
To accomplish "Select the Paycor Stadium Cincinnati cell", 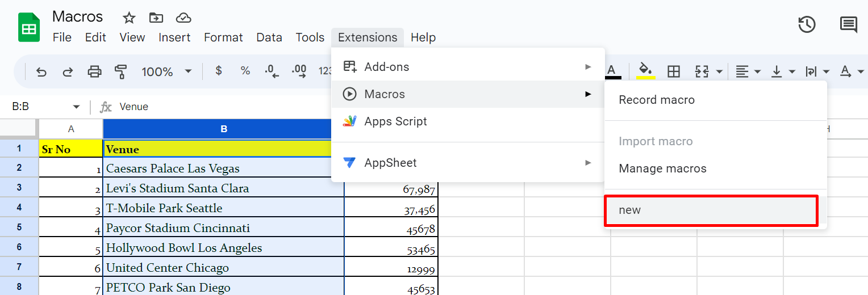I will [224, 228].
